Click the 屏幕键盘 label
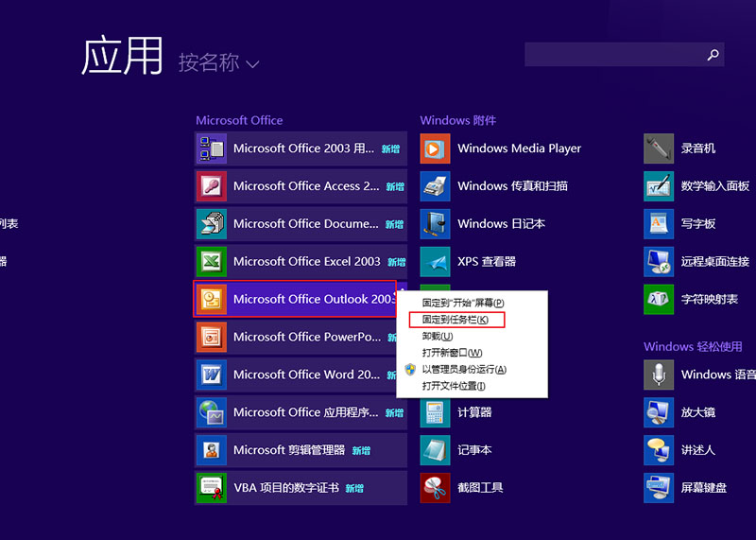756x540 pixels. [703, 488]
